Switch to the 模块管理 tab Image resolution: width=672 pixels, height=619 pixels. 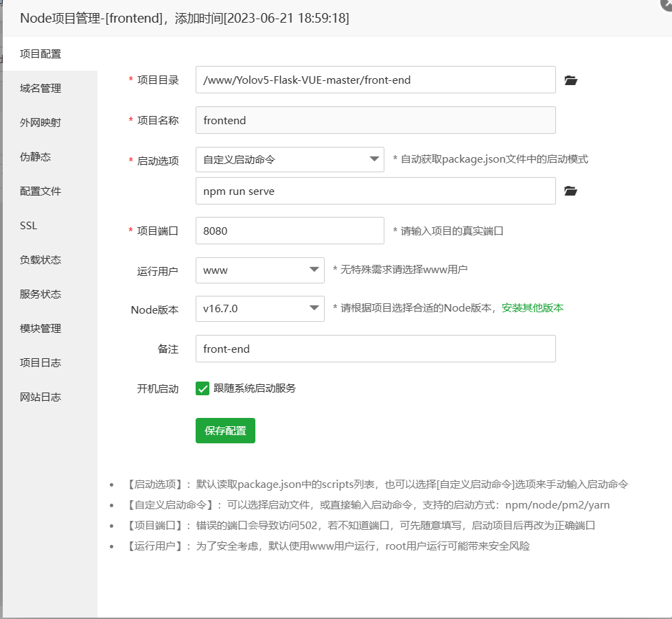coord(41,328)
